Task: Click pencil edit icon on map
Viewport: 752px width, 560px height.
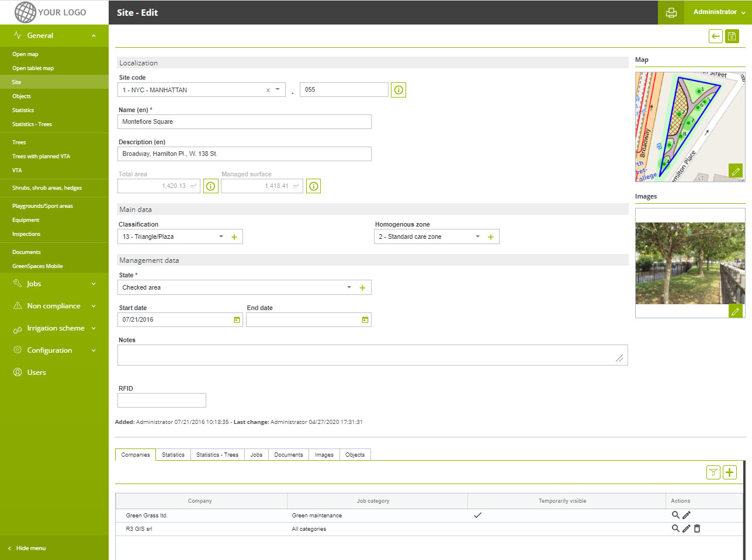Action: point(736,171)
